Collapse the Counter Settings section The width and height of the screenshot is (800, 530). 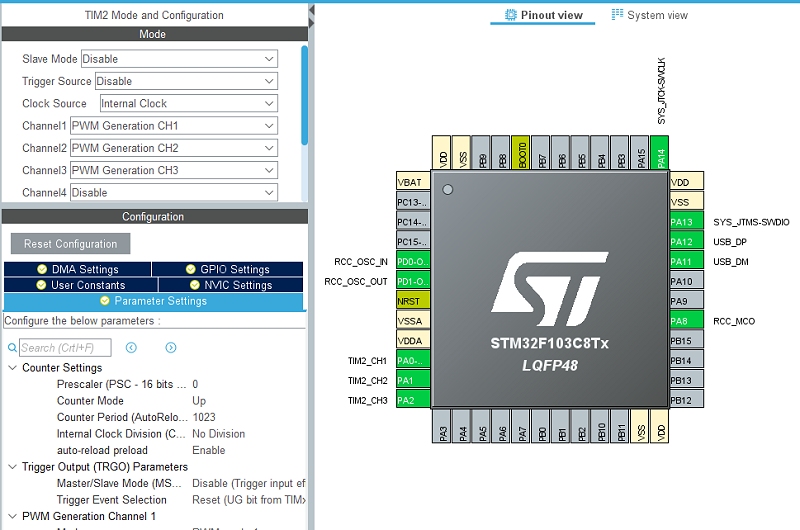[12, 368]
